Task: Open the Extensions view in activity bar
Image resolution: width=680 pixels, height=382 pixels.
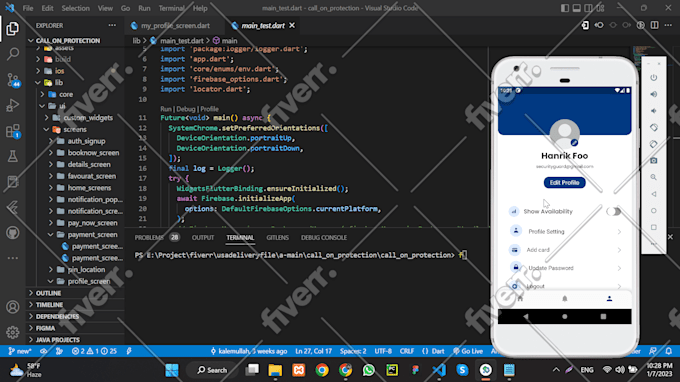Action: [13, 131]
